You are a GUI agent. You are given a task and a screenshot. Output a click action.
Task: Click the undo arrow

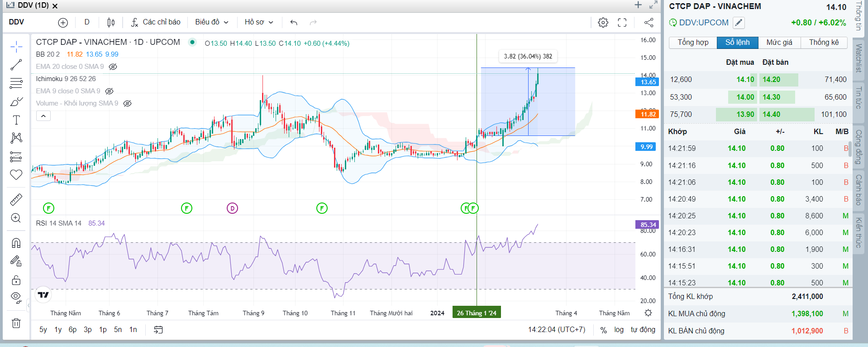click(x=294, y=22)
